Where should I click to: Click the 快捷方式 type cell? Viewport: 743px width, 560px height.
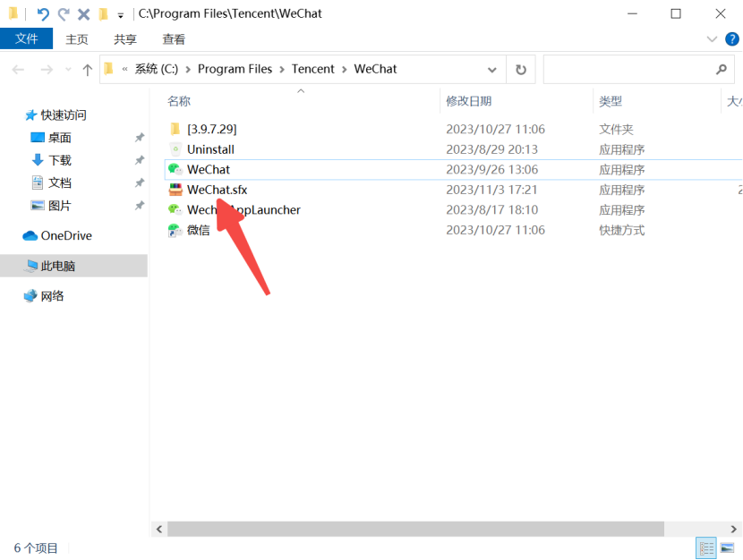coord(621,230)
